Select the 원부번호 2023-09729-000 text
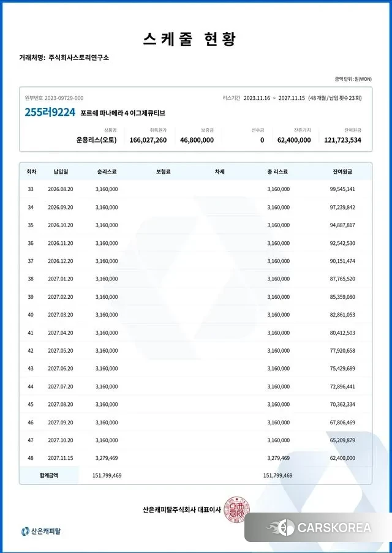Viewport: 392px width, 553px height. coord(54,98)
